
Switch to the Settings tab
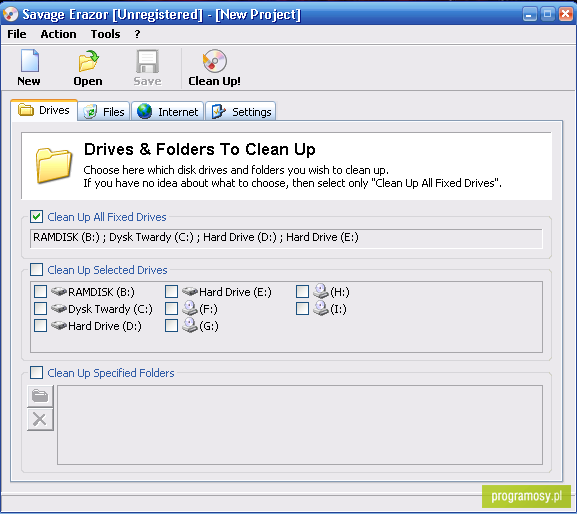241,111
